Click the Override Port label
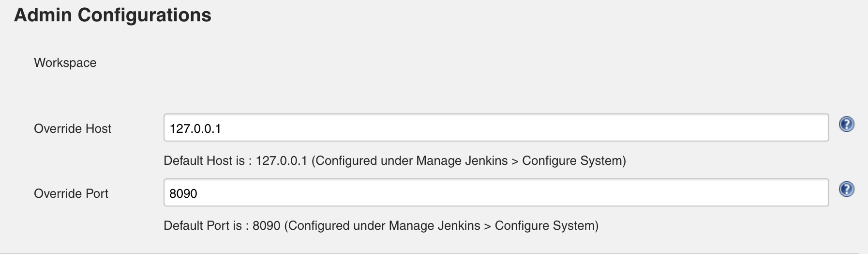 coord(71,193)
